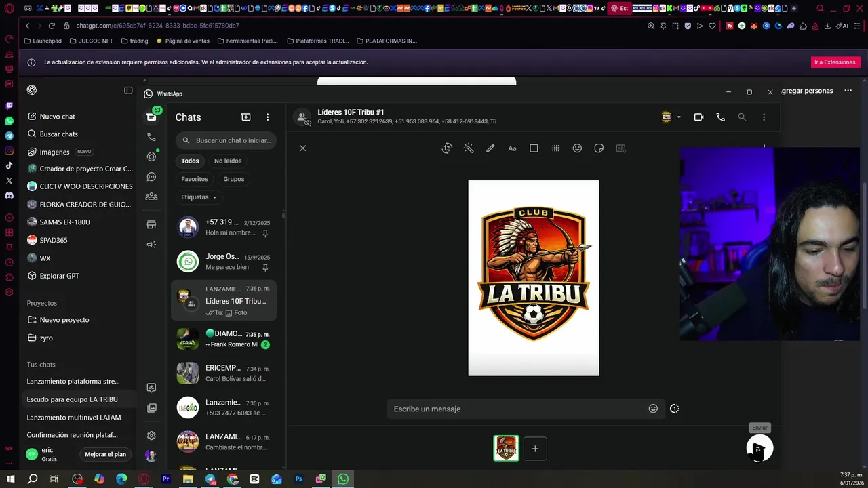Image resolution: width=868 pixels, height=488 pixels.
Task: Click the Buscar un chat search field
Action: [226, 140]
